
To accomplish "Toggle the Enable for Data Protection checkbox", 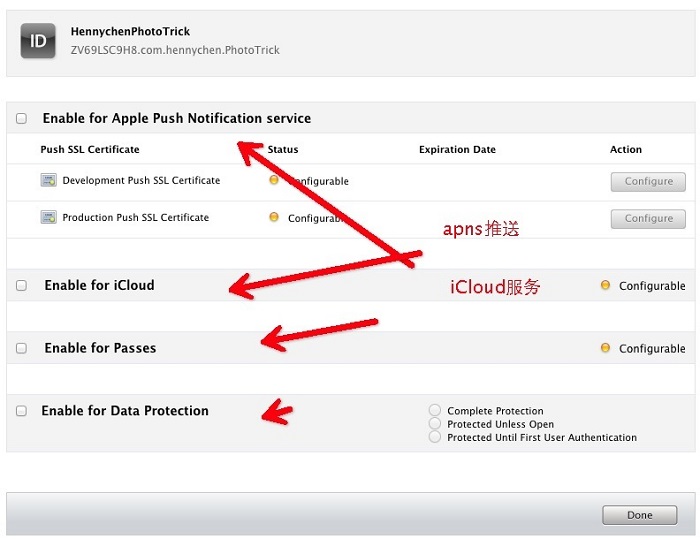I will pos(21,410).
